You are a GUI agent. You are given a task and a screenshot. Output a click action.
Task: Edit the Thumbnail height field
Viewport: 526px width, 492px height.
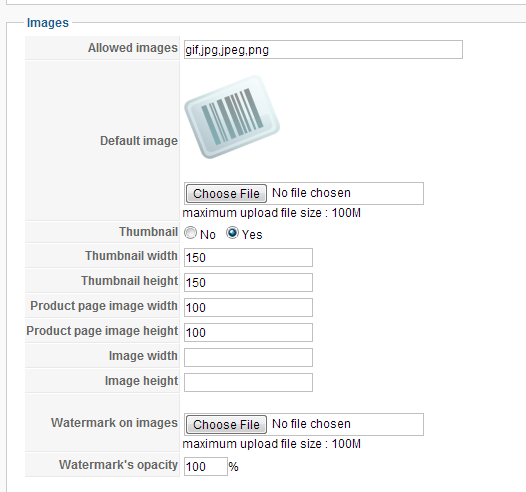point(248,282)
